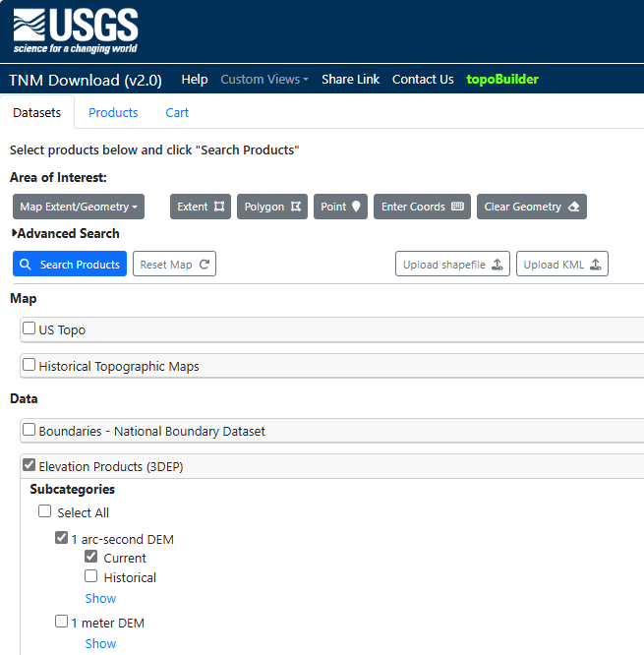Open the topoBuilder link
Viewport: 644px width, 655px height.
click(502, 80)
